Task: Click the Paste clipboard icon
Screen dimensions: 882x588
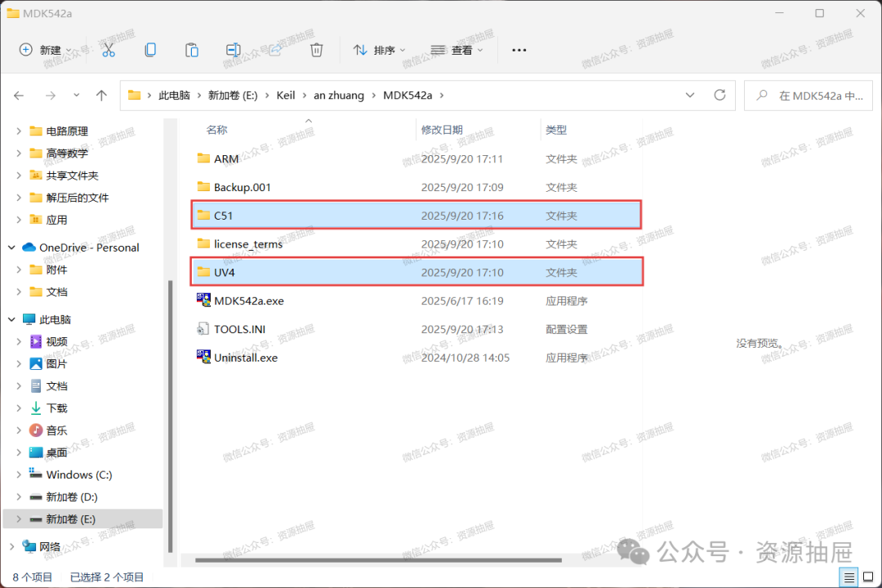Action: 192,50
